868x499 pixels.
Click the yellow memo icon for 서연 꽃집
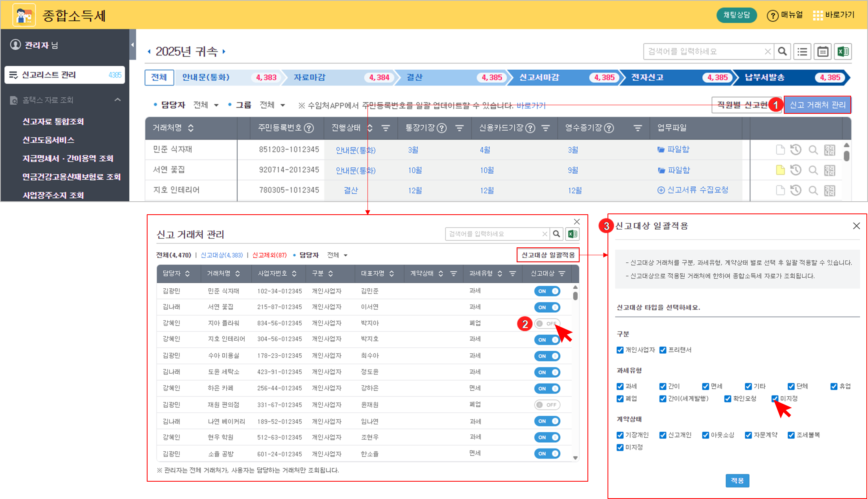point(780,170)
